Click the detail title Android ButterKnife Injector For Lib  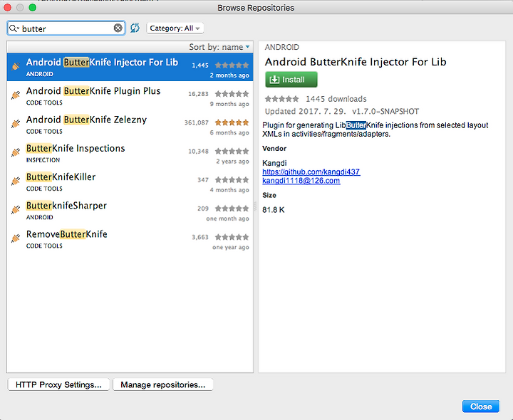(356, 62)
